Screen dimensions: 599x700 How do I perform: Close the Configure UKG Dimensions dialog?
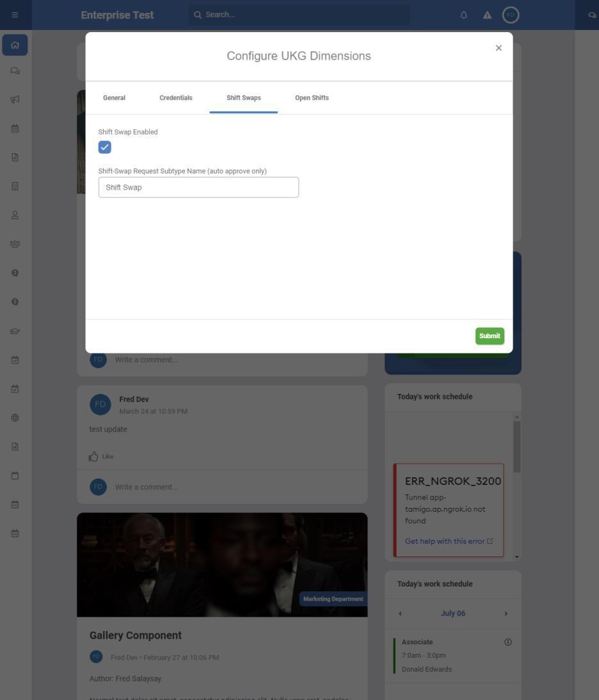point(499,48)
